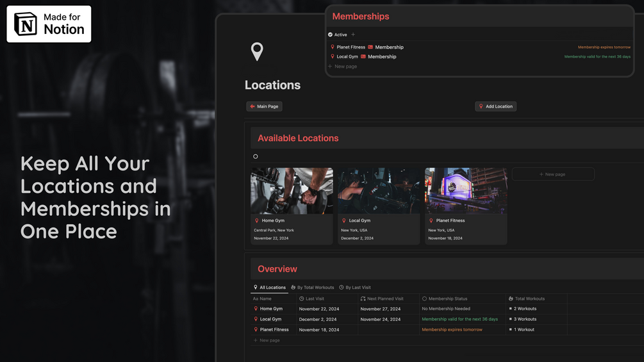Select the Active view tab in Memberships
This screenshot has height=362, width=644.
tap(338, 35)
